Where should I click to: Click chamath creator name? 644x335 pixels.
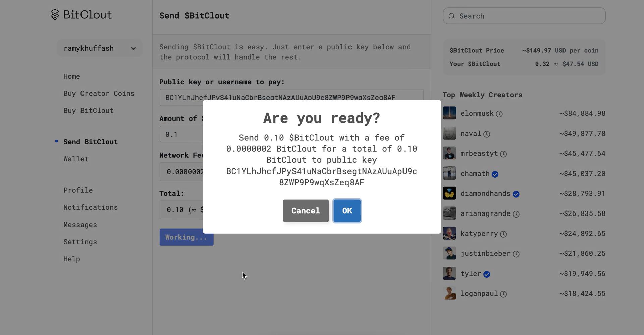pos(475,173)
